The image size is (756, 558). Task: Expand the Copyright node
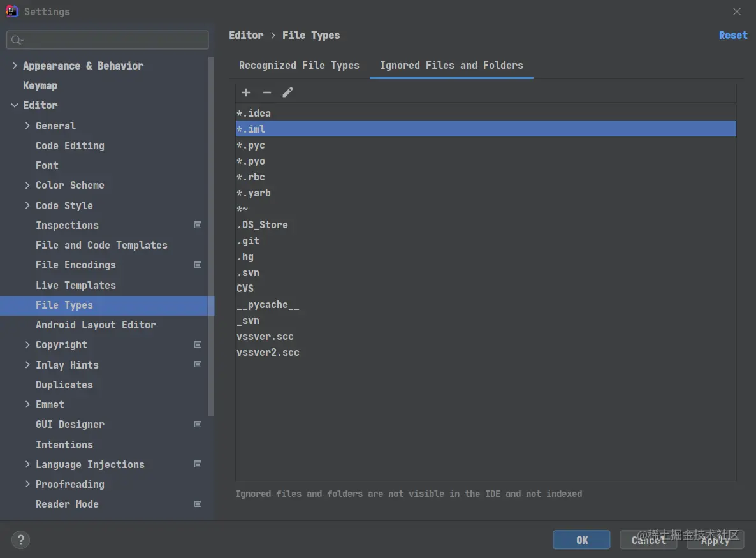27,344
